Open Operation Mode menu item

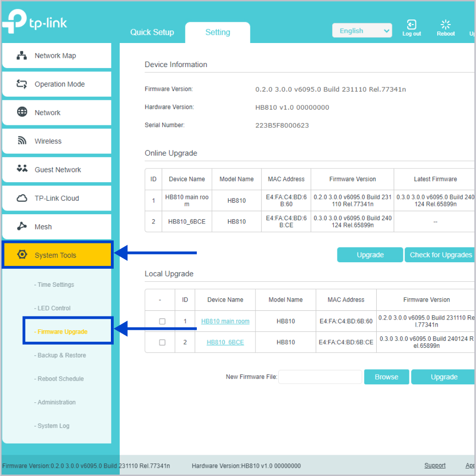(x=57, y=84)
